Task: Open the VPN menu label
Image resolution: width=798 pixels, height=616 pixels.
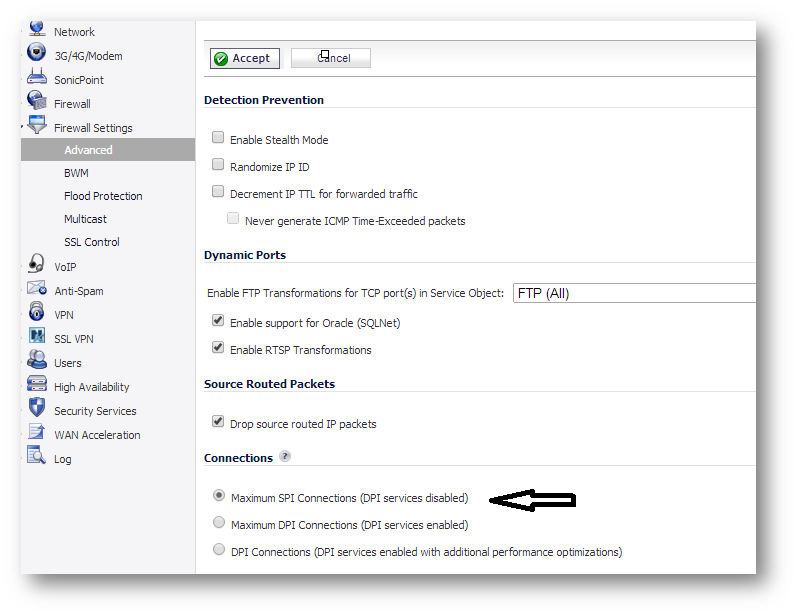Action: click(x=64, y=315)
